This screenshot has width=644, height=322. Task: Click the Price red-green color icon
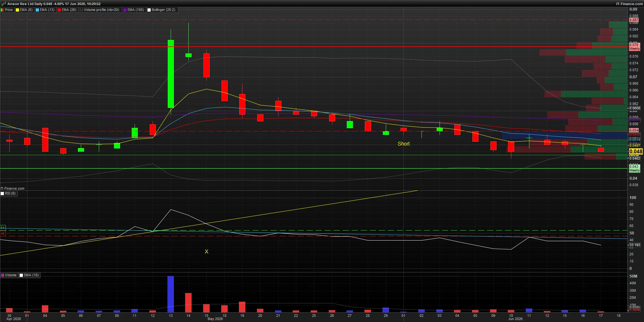[x=2, y=10]
